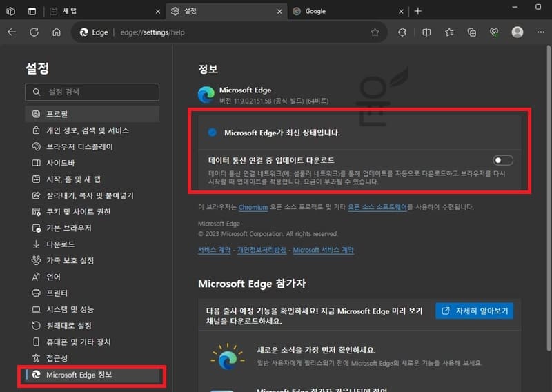Toggle 데이터 통신 연결 중 업데이트 다운로드 switch

(503, 160)
